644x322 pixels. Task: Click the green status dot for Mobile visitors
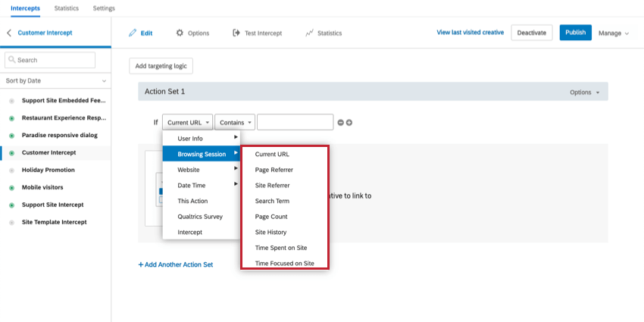tap(11, 187)
